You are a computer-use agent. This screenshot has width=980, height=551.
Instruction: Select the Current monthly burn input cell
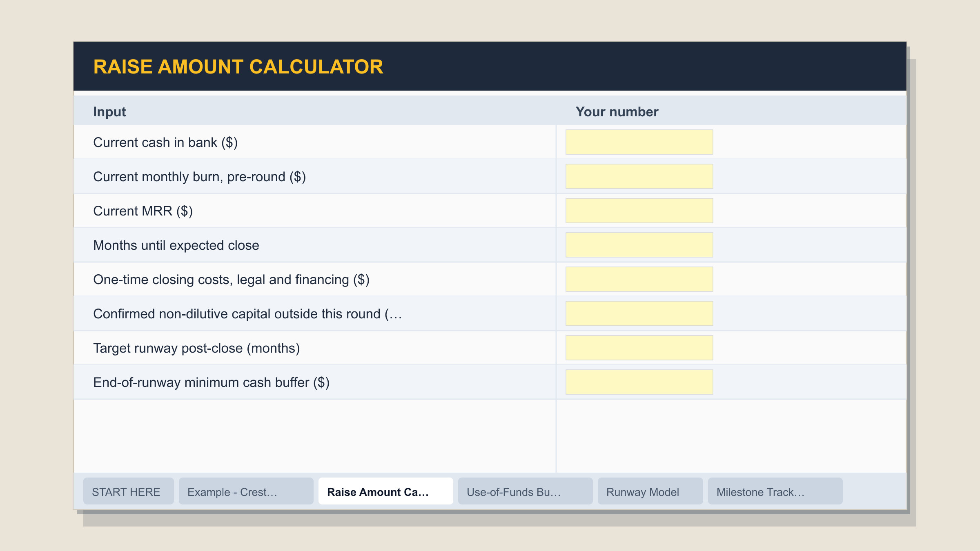639,176
